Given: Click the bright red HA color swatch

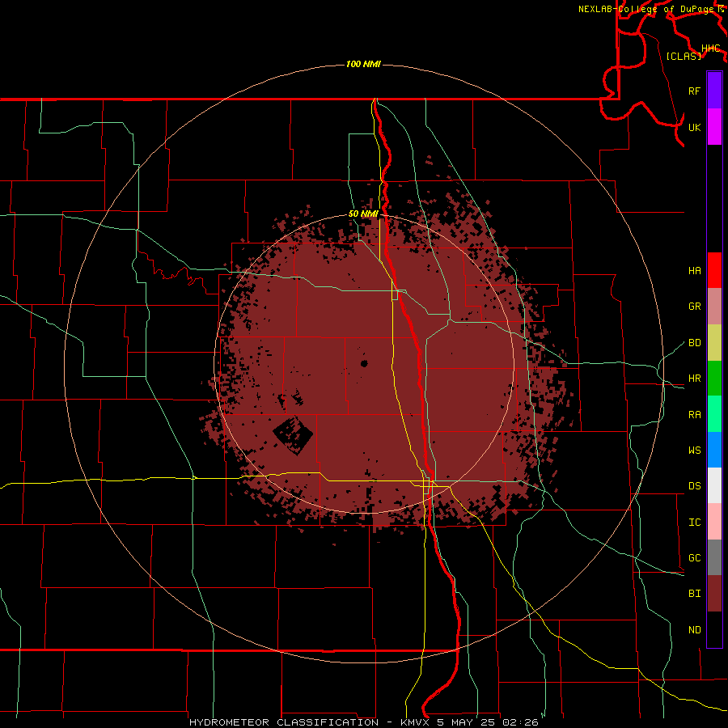Looking at the screenshot, I should [714, 270].
